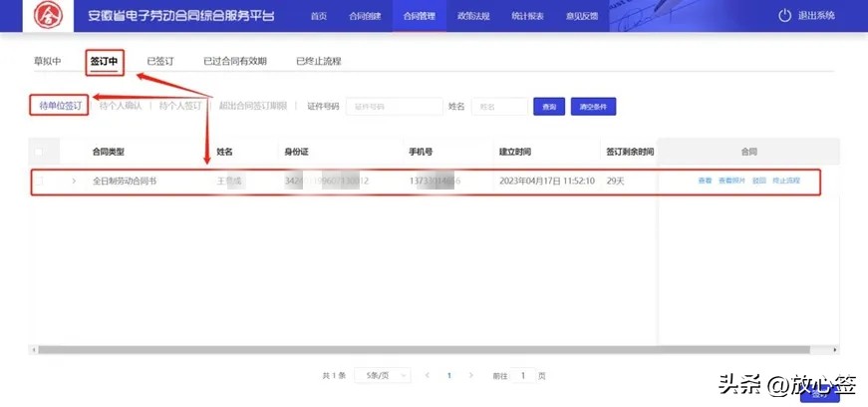
Task: Tick the checkbox for 全日制劳动合同书 row
Action: coord(39,181)
